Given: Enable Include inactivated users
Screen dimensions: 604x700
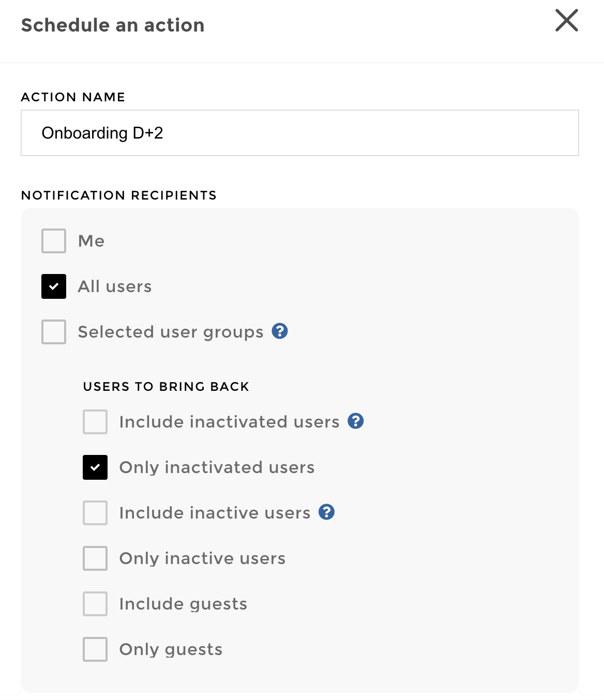Looking at the screenshot, I should click(x=95, y=421).
